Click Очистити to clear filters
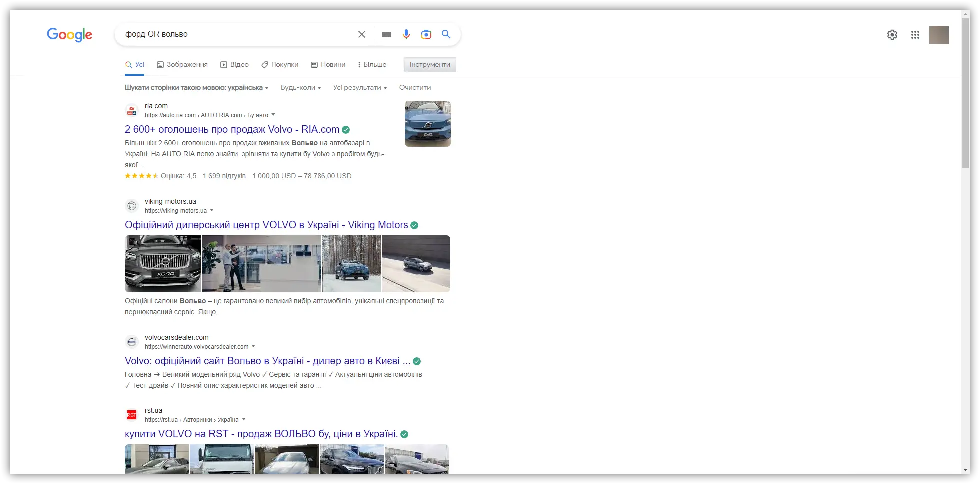 point(415,88)
